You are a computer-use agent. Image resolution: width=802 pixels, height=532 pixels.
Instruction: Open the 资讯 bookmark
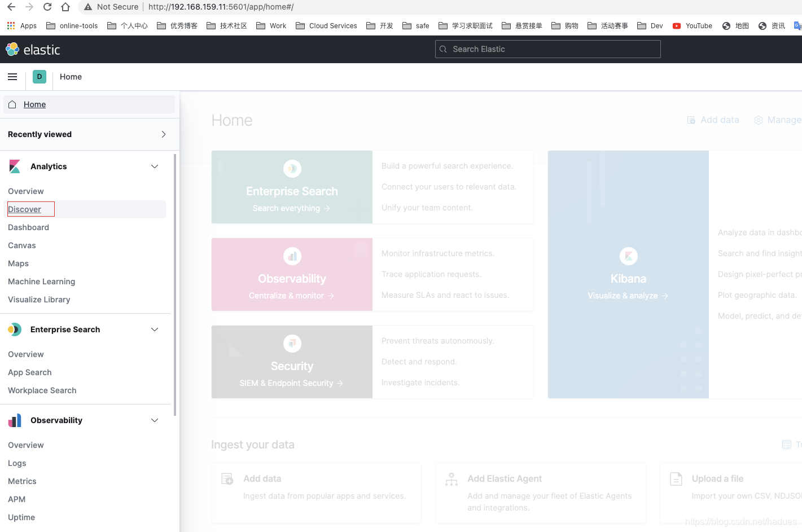772,26
